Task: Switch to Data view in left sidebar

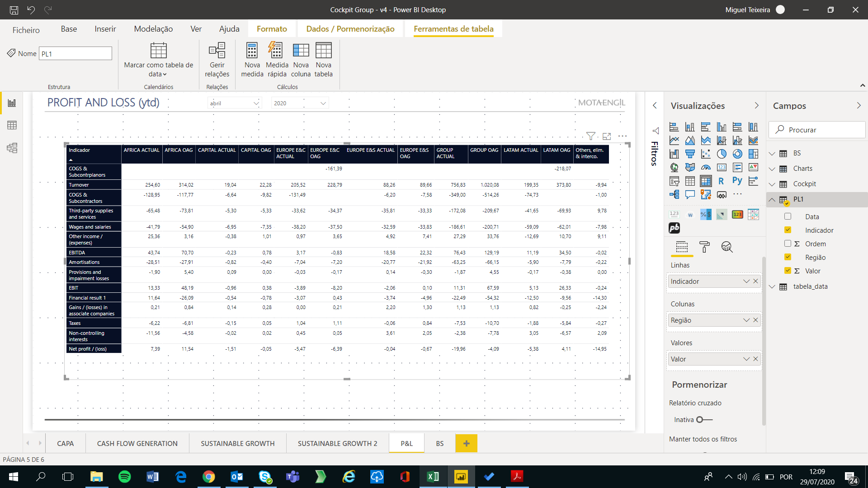Action: (12, 125)
